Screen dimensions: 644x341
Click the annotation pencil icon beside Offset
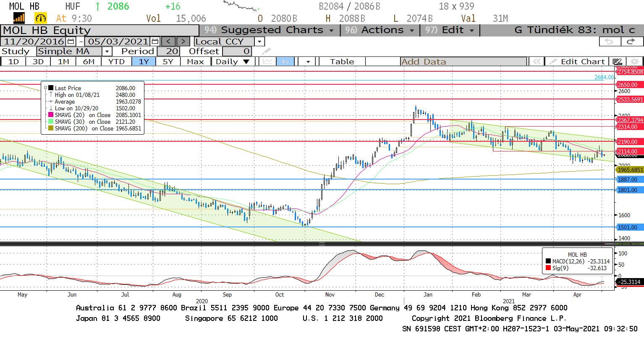(x=267, y=51)
